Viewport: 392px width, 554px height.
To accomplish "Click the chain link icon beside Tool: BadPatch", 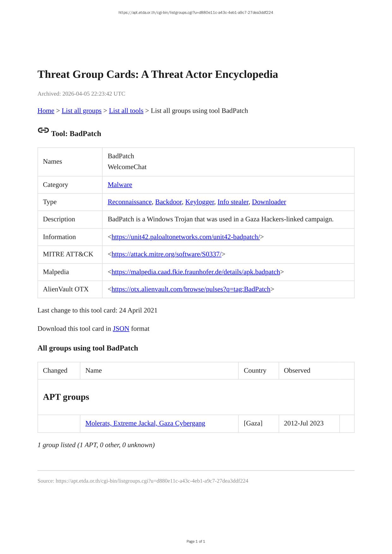I will (x=43, y=130).
